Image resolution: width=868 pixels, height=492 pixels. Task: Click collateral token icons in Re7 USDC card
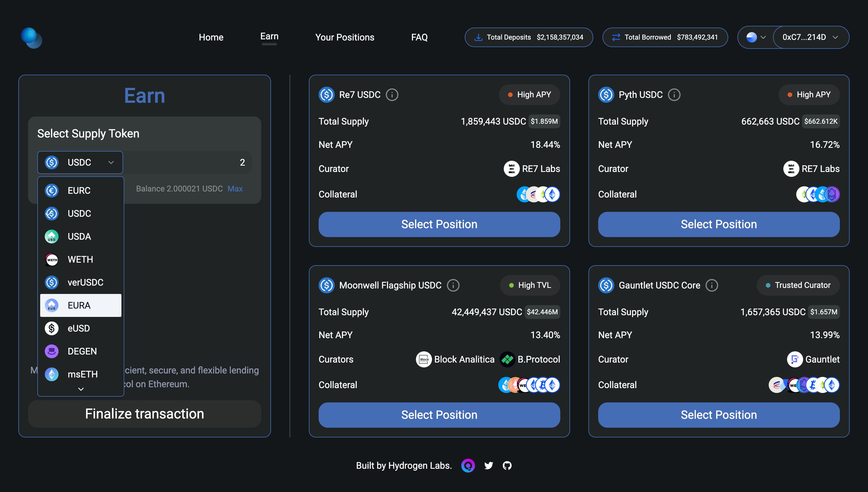538,194
